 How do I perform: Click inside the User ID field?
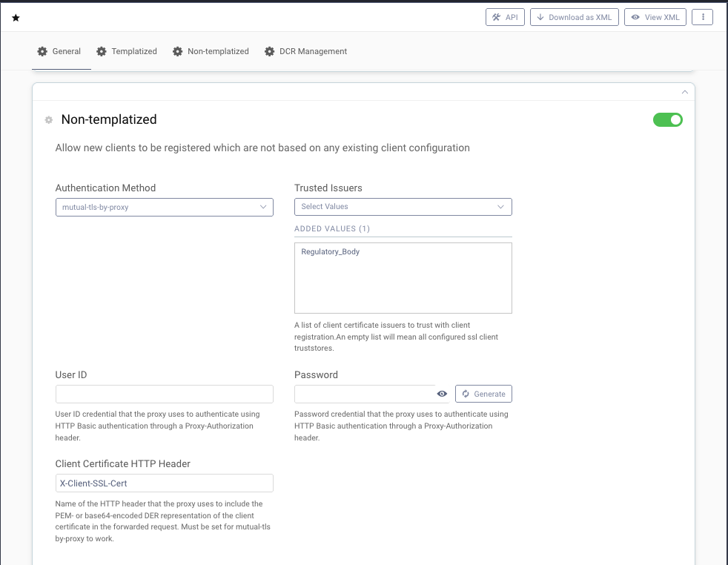[164, 394]
